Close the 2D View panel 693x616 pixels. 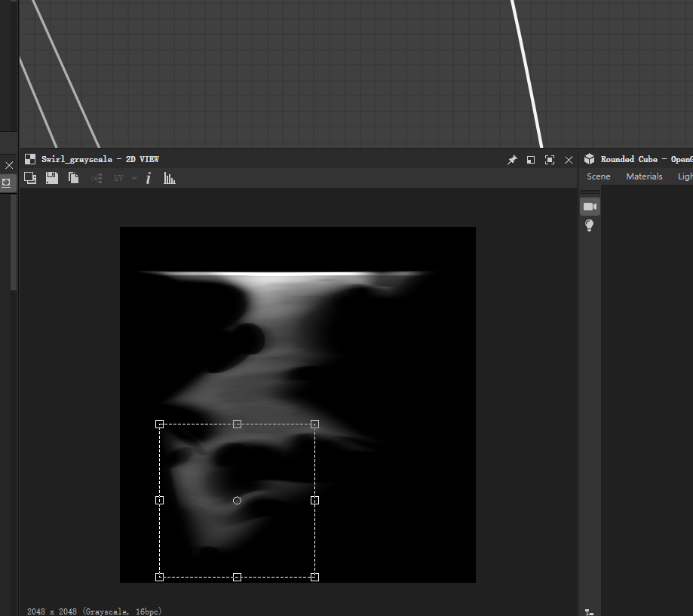point(569,160)
